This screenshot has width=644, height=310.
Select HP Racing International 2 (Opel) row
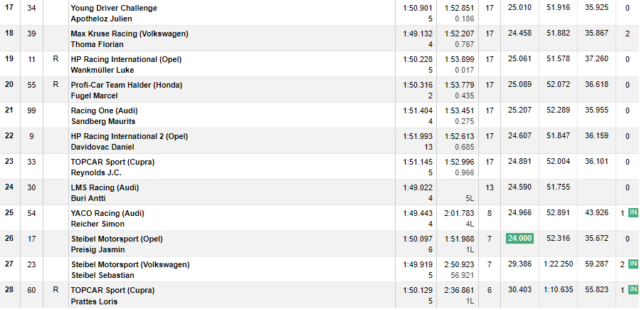point(320,141)
